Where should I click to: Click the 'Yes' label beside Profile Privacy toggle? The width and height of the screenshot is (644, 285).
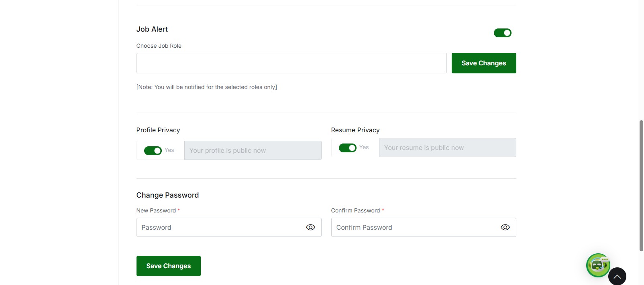[169, 150]
